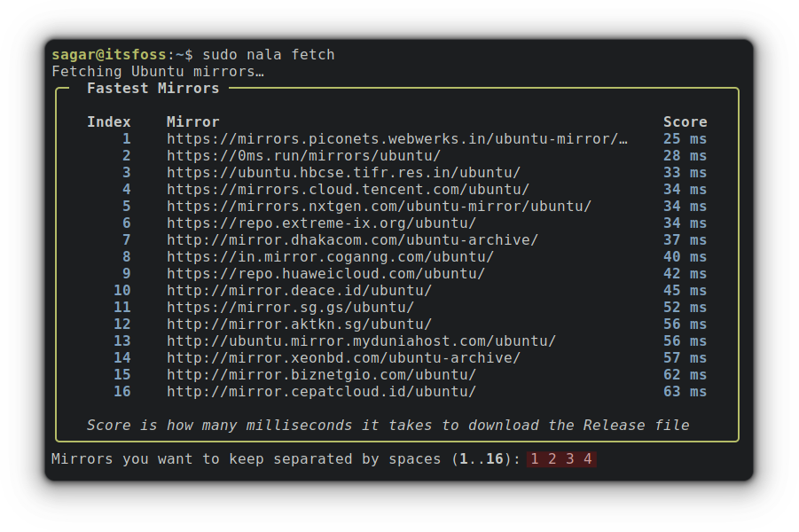The image size is (799, 532).
Task: Open the mirror.sg.gs ubuntu link
Action: point(291,307)
